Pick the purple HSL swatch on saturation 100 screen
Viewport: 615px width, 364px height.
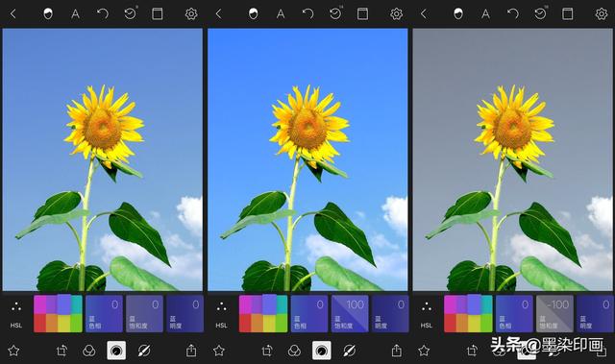click(257, 304)
